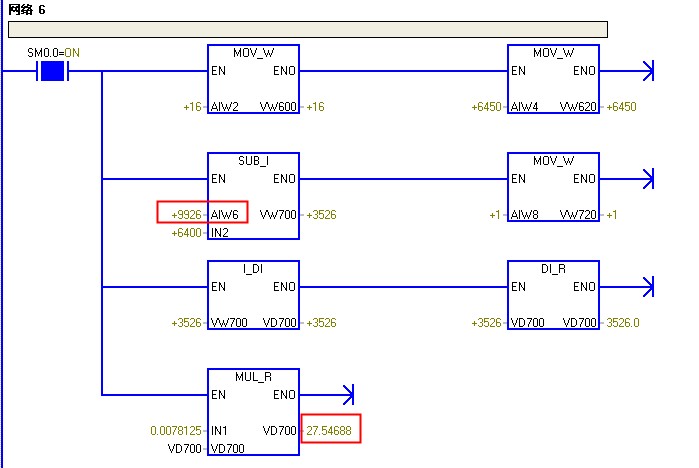Click the VW700 output of SUB_I
The image size is (699, 468).
[x=278, y=215]
